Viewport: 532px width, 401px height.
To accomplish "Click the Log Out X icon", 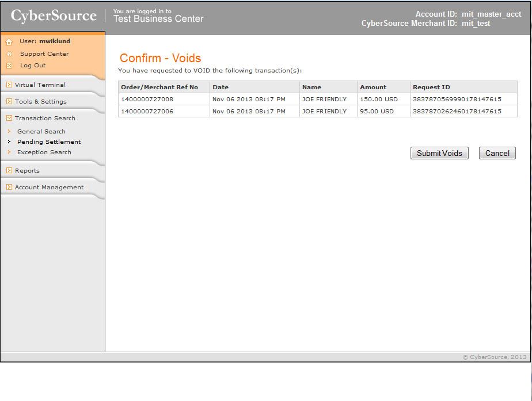I will [9, 66].
